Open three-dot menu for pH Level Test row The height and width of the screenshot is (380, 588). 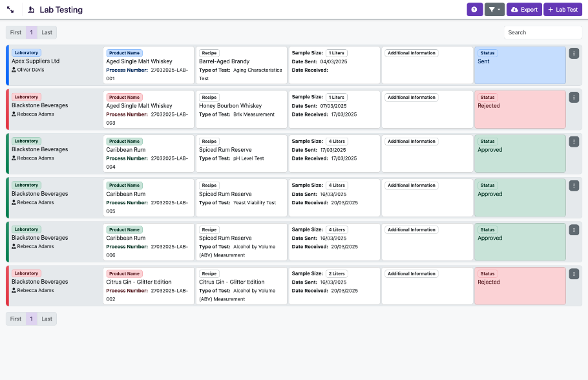click(x=574, y=142)
